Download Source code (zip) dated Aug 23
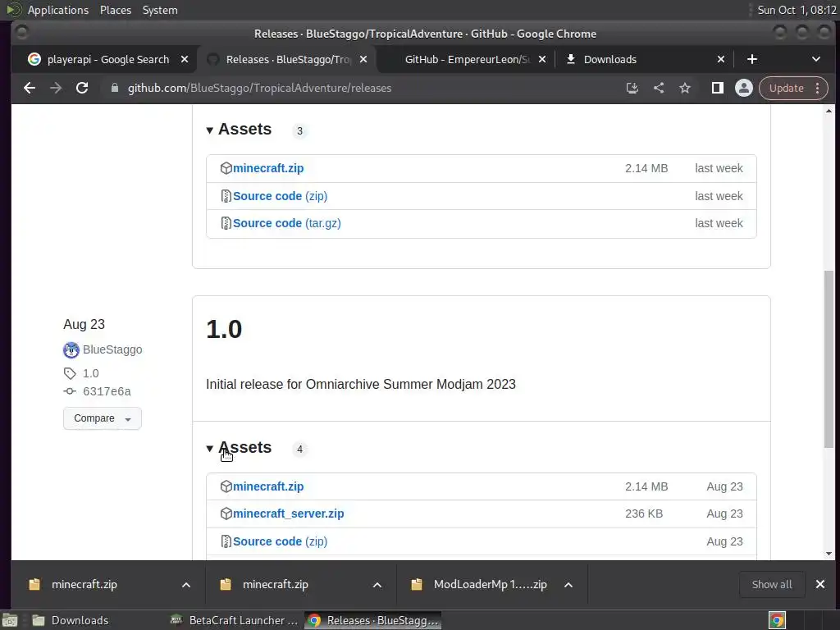This screenshot has width=840, height=630. pos(280,541)
